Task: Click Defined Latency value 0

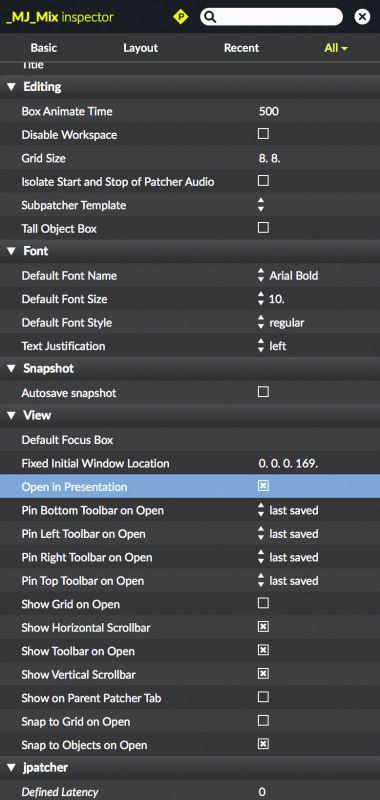Action: click(x=262, y=792)
